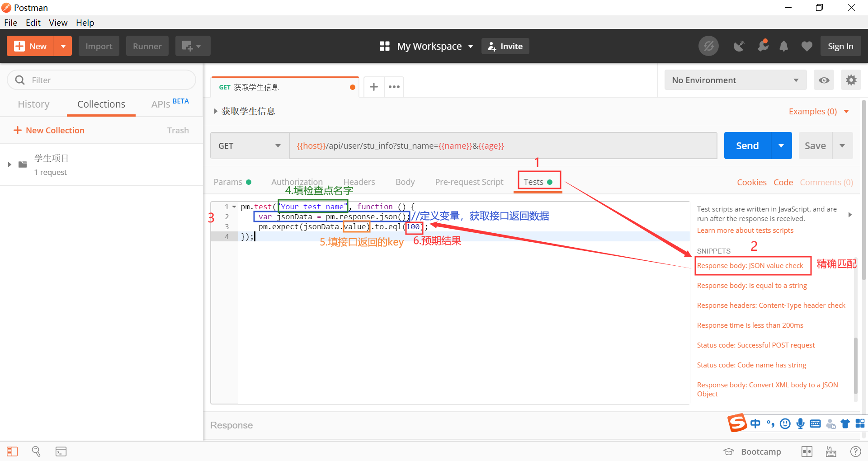This screenshot has height=461, width=868.
Task: Open the Body tab
Action: click(x=405, y=182)
